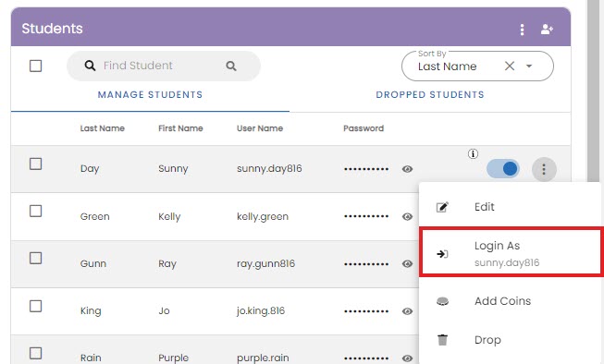The width and height of the screenshot is (604, 364).
Task: Click the username jo.king.816
Action: (x=261, y=311)
